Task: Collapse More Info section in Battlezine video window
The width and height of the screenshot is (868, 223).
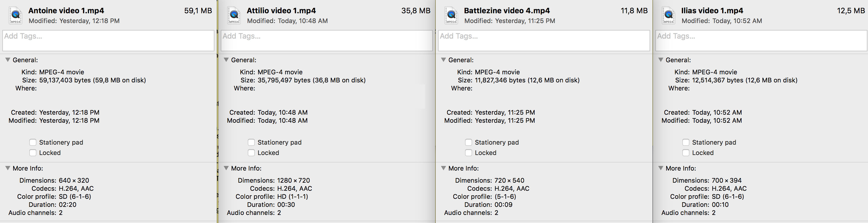Action: (x=443, y=168)
